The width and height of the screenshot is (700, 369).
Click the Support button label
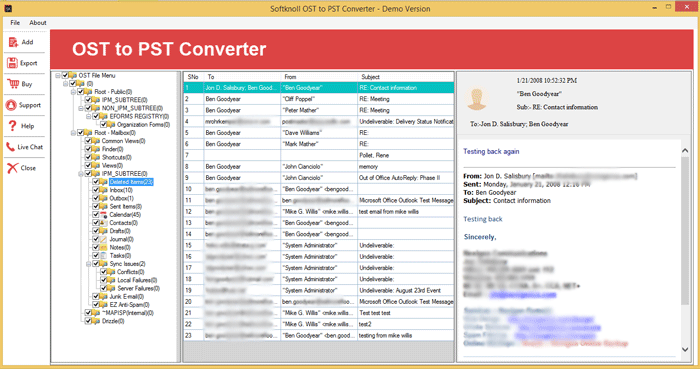(x=29, y=105)
